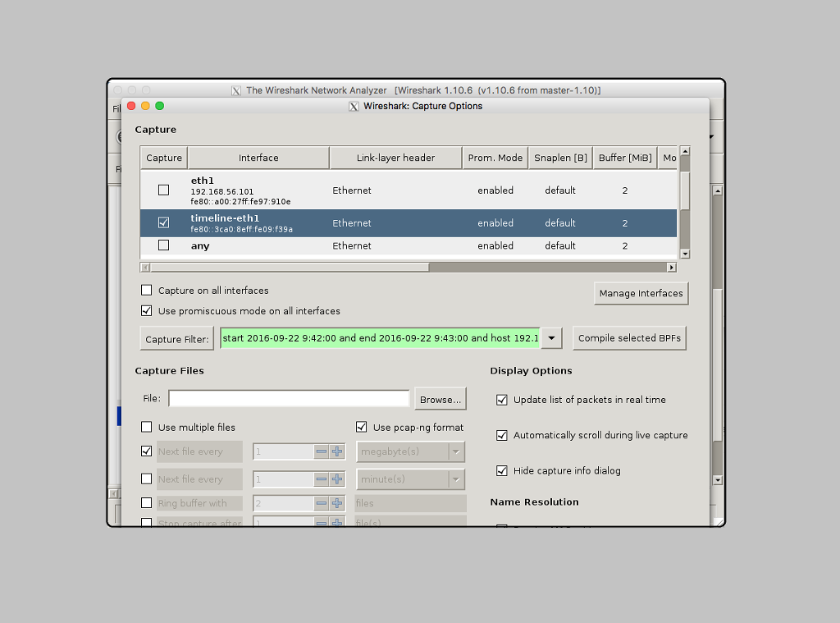Click the interface list horizontal scrollbar thumb
840x623 pixels.
[x=290, y=267]
